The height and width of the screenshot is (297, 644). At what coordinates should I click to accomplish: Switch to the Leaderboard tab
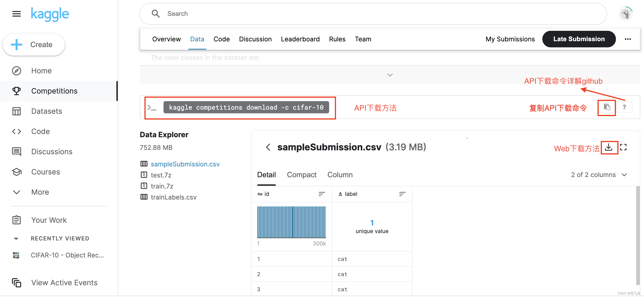[x=300, y=39]
